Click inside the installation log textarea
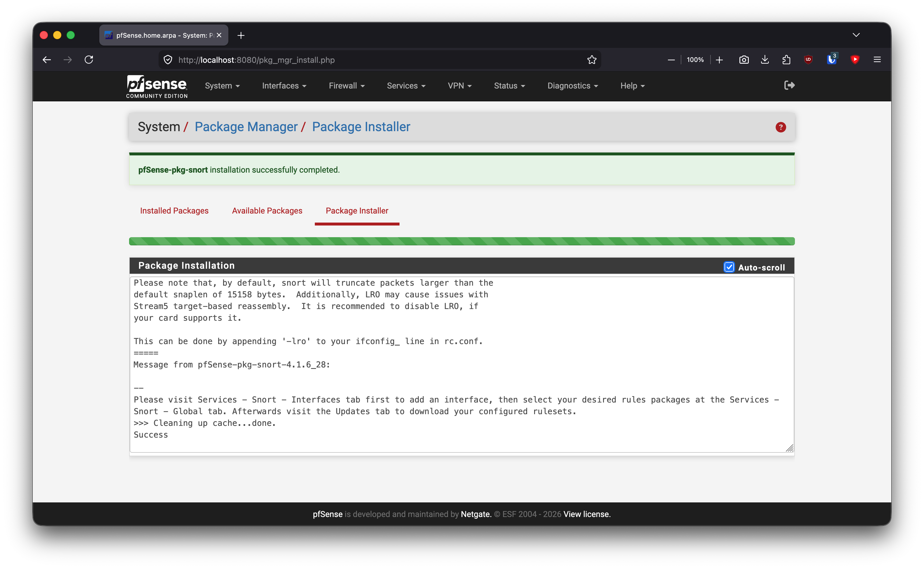The height and width of the screenshot is (569, 924). coord(462,364)
